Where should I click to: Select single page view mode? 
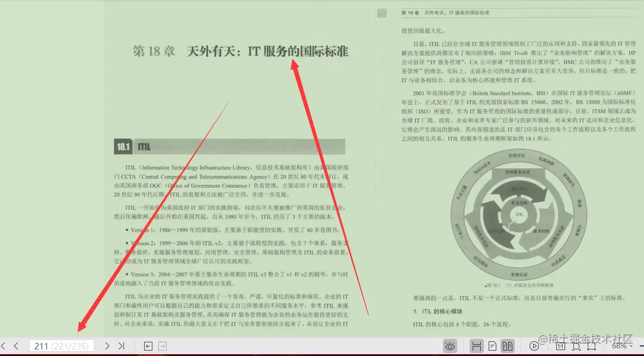(x=492, y=345)
